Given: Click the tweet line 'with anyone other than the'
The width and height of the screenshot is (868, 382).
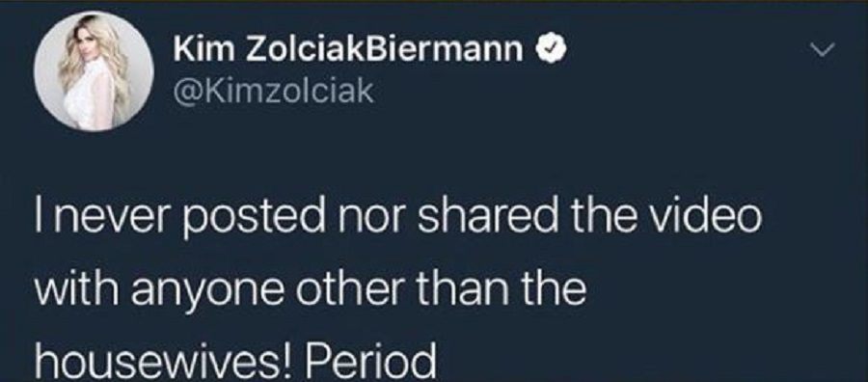Looking at the screenshot, I should tap(310, 290).
